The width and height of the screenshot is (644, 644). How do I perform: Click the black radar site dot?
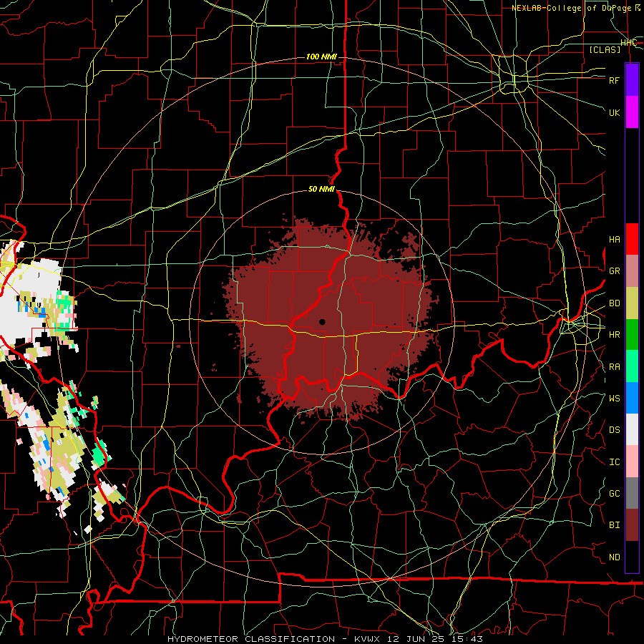tap(323, 322)
